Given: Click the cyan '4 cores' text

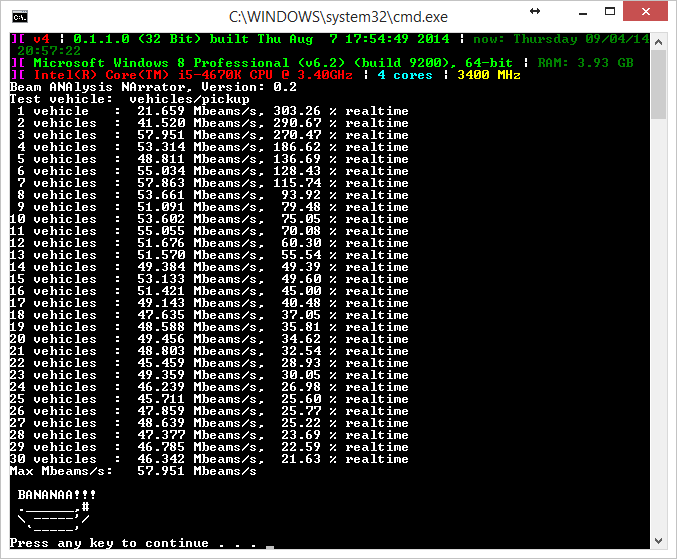Looking at the screenshot, I should coord(405,75).
